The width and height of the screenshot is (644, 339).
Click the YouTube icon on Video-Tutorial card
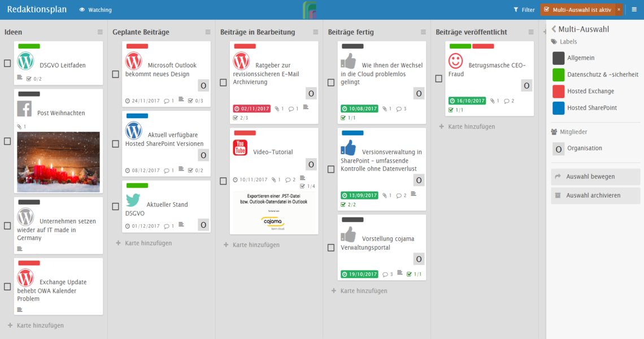240,147
